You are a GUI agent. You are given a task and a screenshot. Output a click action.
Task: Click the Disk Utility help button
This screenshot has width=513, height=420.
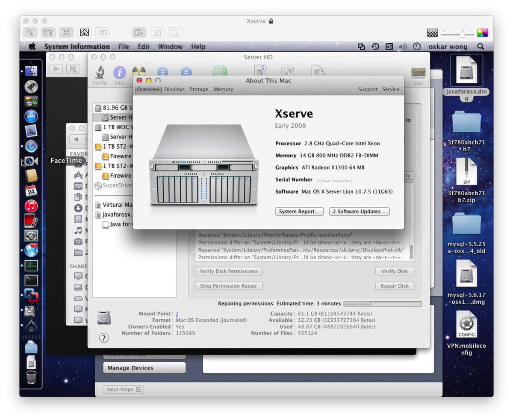104,338
